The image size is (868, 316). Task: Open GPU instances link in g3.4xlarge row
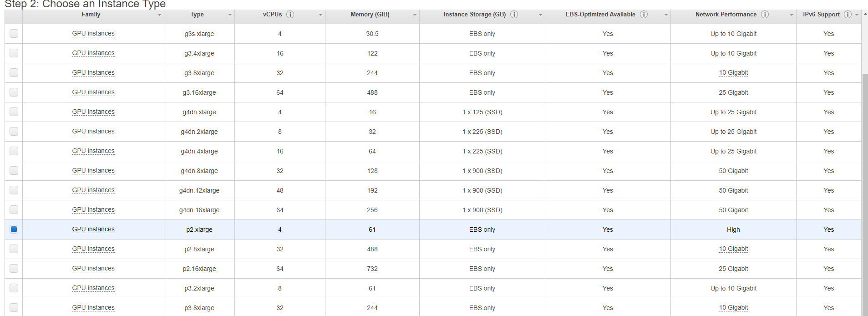(93, 53)
